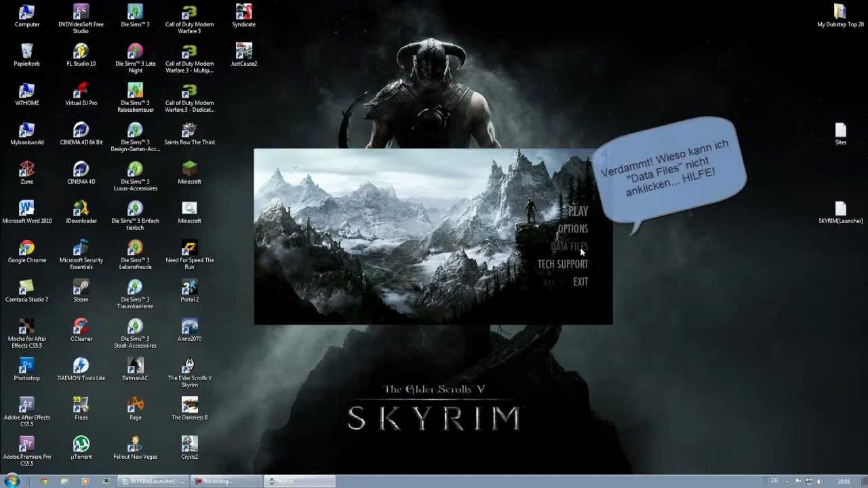Select The Darkness II desktop icon
Image resolution: width=868 pixels, height=488 pixels.
click(x=190, y=409)
